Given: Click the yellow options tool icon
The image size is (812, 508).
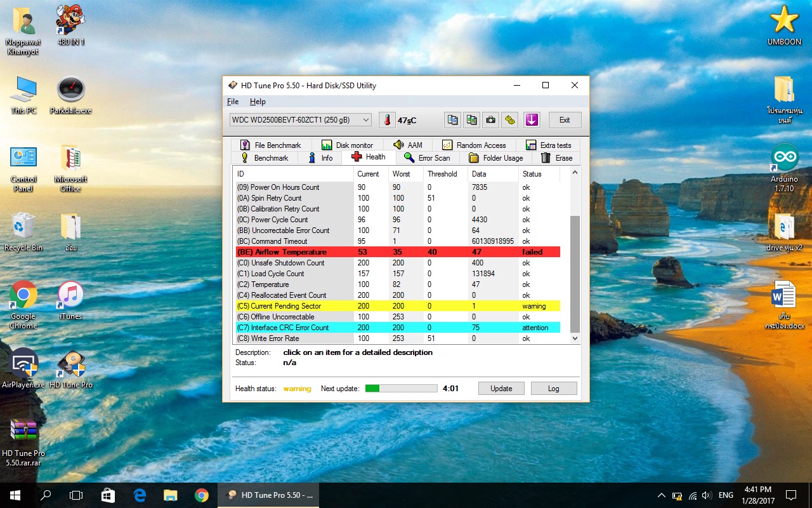Looking at the screenshot, I should (x=509, y=120).
